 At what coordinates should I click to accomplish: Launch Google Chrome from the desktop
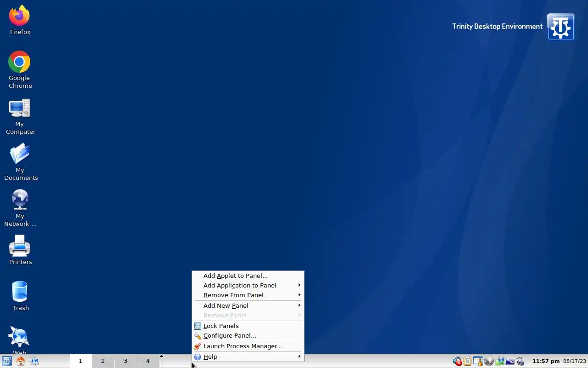point(20,69)
